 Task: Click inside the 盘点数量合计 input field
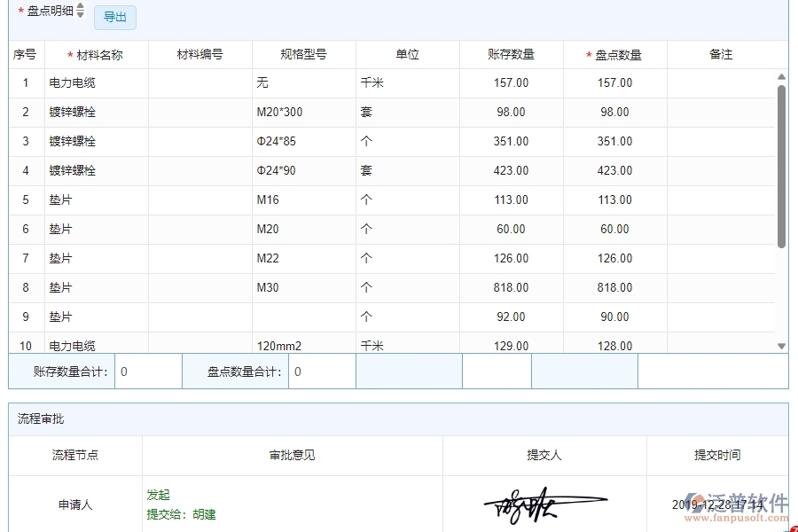323,372
